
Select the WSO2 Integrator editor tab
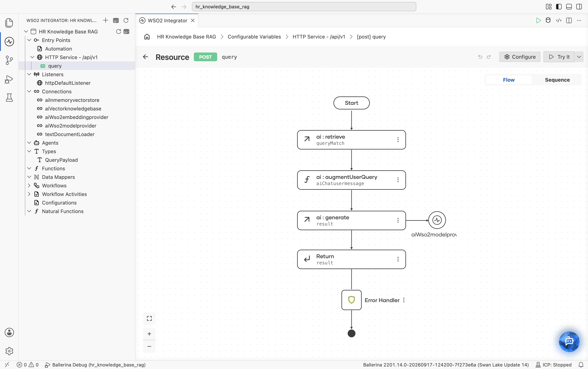167,20
